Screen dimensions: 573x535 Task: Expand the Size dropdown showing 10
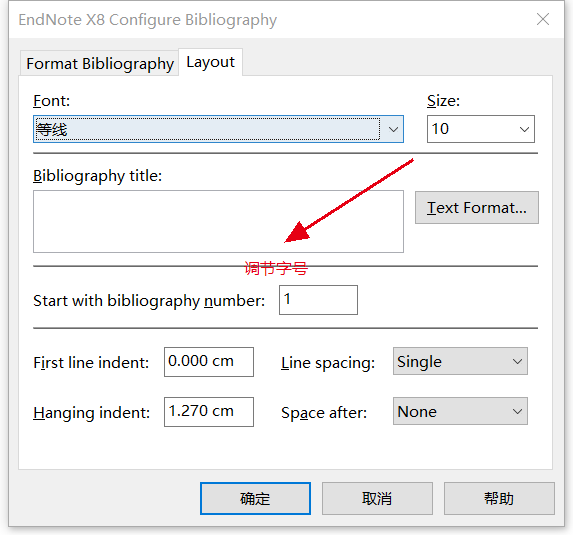481,129
